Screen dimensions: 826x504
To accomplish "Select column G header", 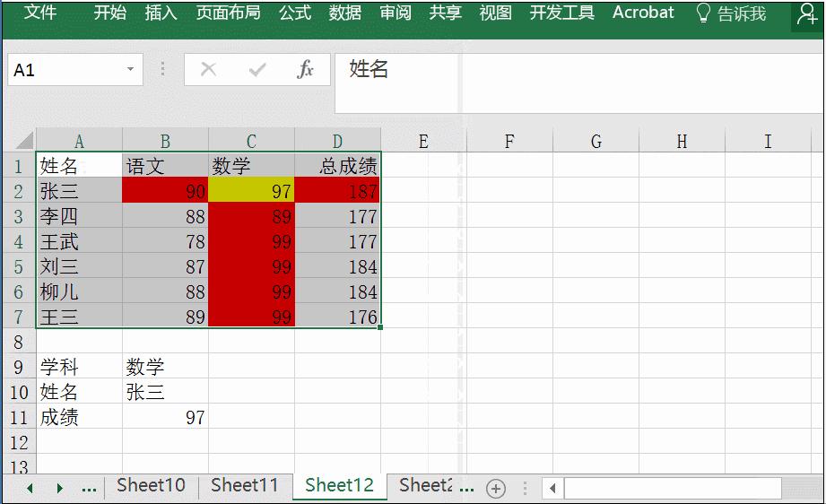I will [x=596, y=141].
